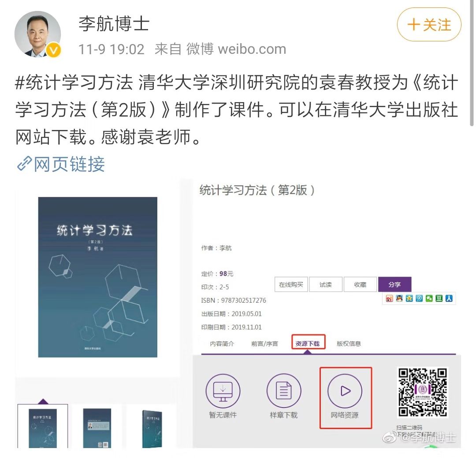Click the QQ penguin share icon

[x=399, y=298]
